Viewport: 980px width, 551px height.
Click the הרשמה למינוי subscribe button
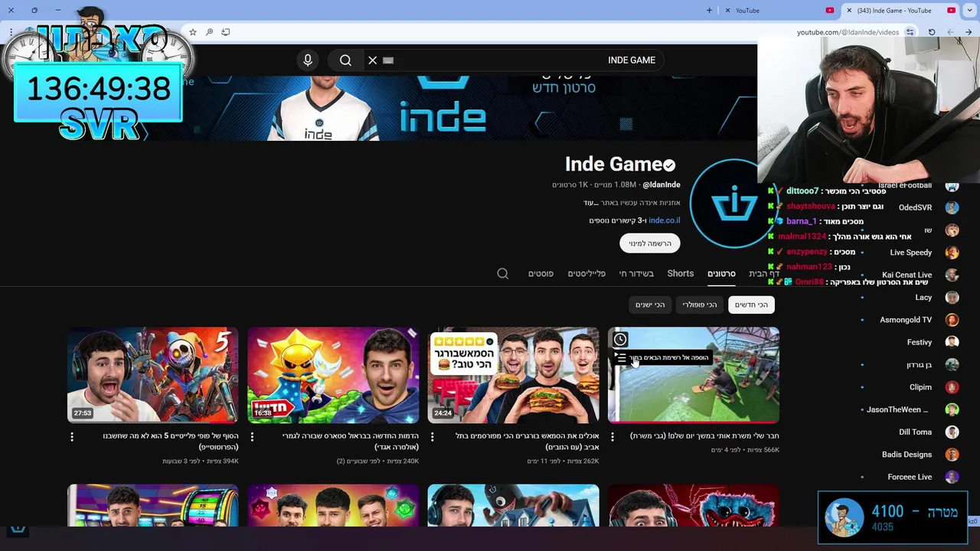pos(650,243)
